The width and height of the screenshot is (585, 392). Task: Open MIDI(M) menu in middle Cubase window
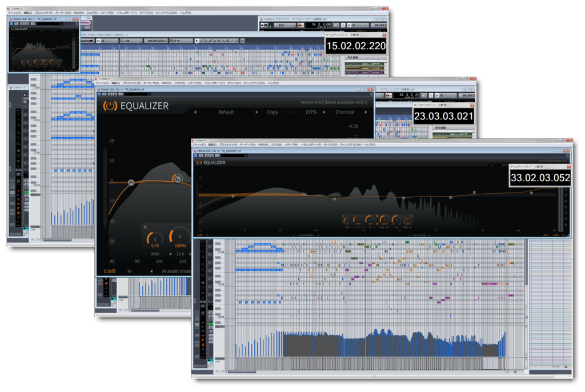[x=167, y=83]
